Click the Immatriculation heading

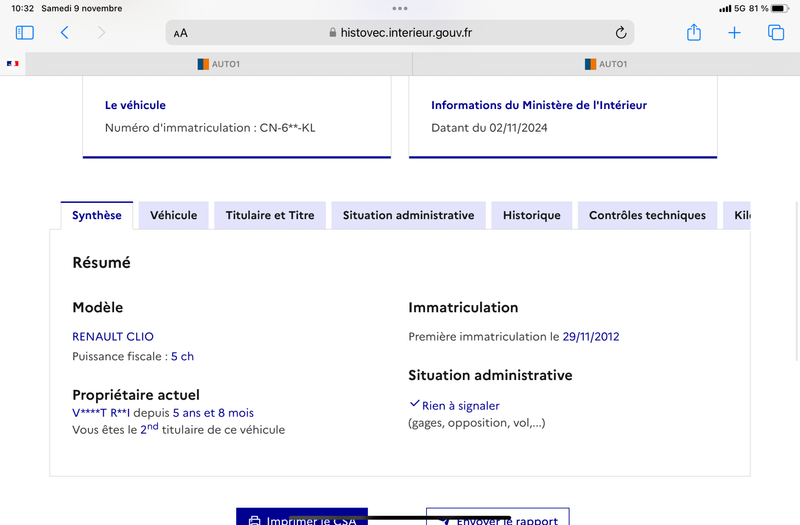[463, 307]
